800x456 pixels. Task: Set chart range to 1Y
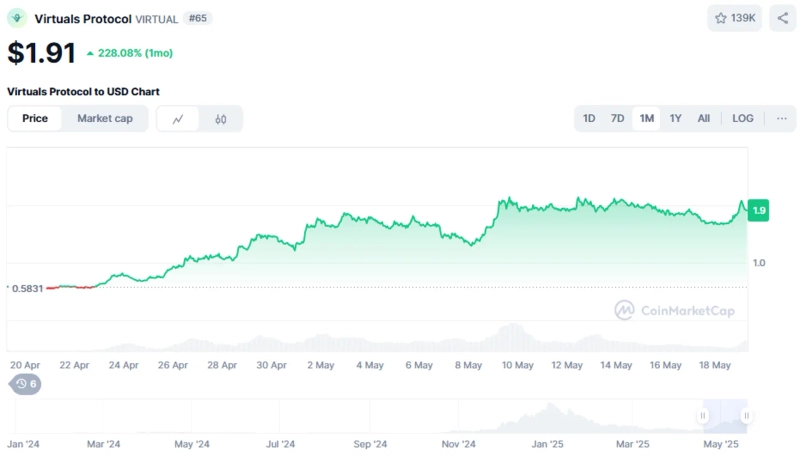(676, 118)
